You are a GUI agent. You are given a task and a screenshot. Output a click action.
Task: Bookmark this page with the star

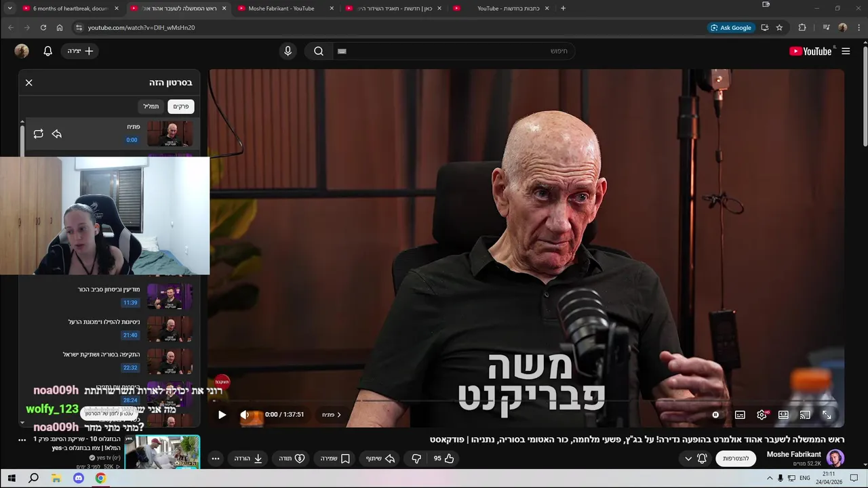(779, 28)
